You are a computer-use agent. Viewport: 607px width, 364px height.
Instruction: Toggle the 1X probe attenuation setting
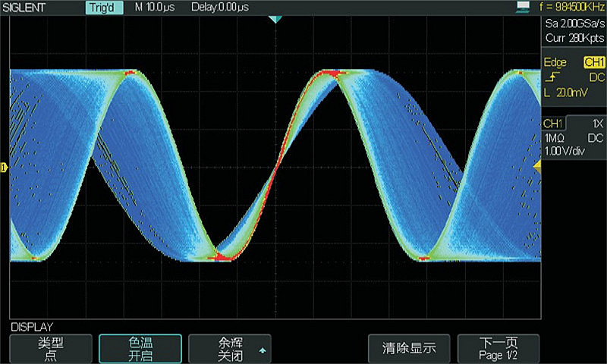596,124
